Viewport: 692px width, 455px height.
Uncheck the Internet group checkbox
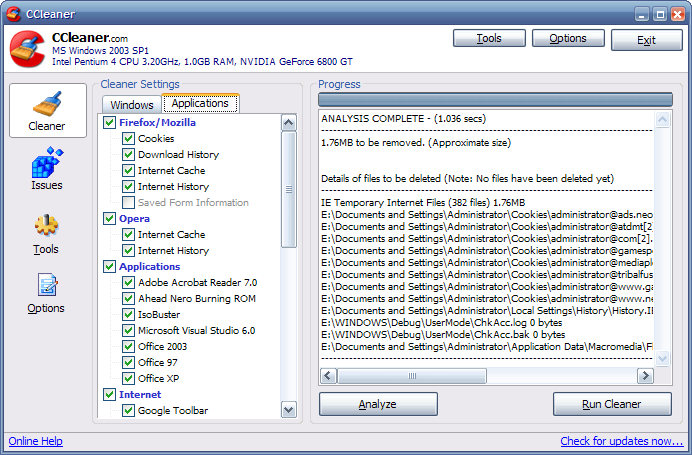(x=109, y=395)
